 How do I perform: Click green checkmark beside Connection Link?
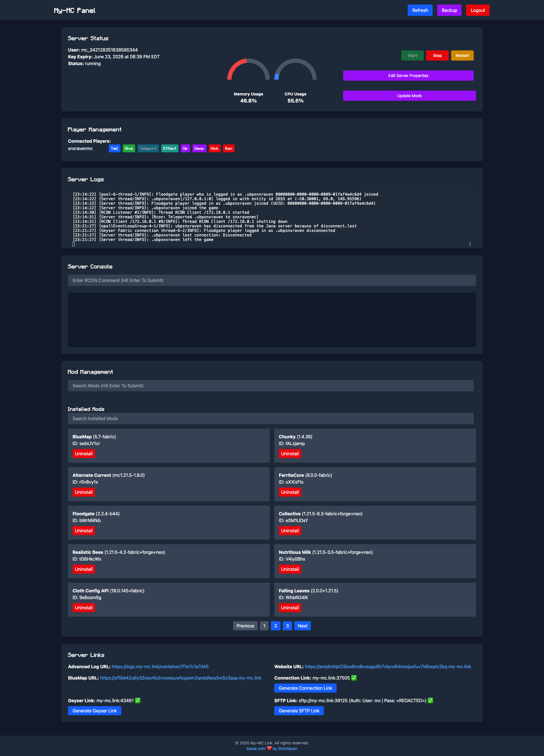[x=354, y=678]
